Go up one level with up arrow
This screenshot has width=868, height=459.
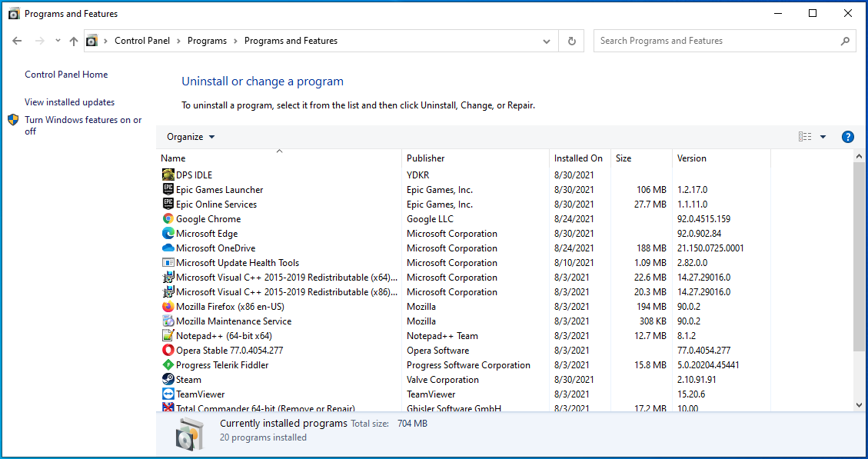pyautogui.click(x=74, y=42)
